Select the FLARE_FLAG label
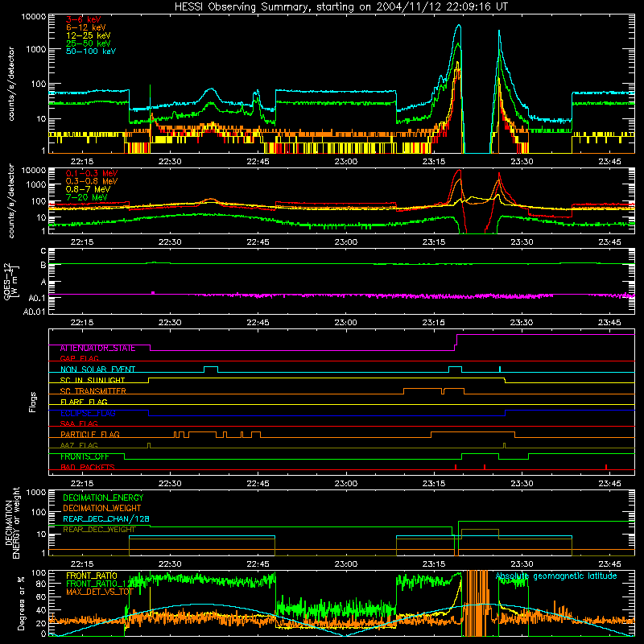644x644 pixels. (84, 402)
